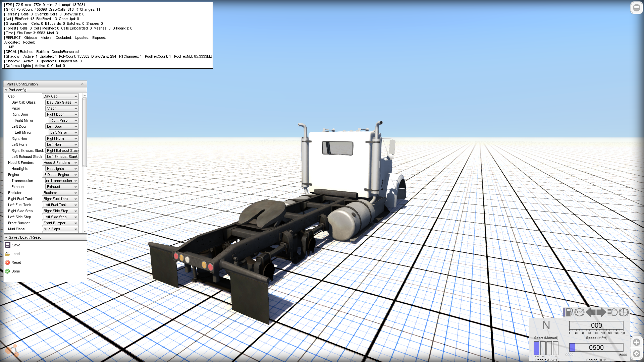Collapse the Part config section
This screenshot has height=362, width=644.
6,90
